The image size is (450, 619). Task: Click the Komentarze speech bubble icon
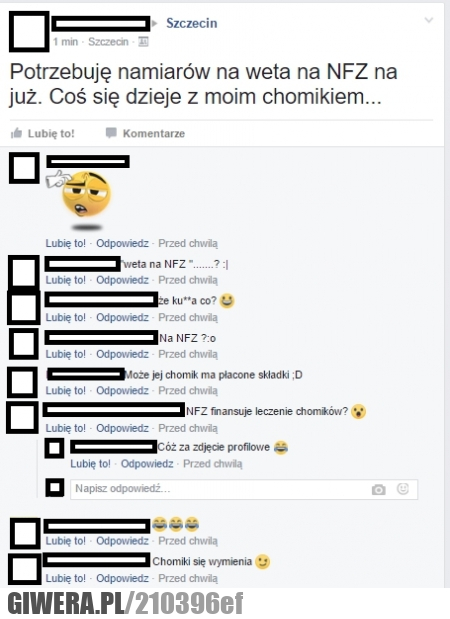pyautogui.click(x=111, y=133)
